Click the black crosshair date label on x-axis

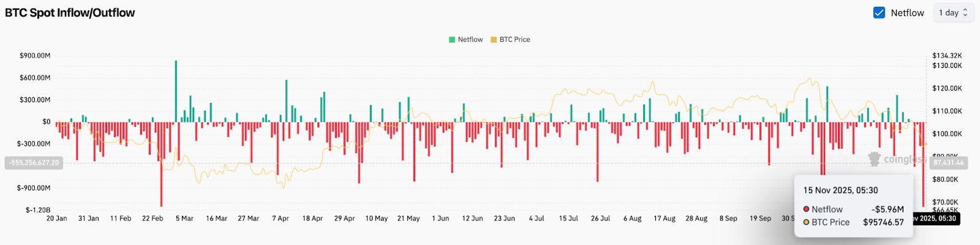tap(936, 219)
